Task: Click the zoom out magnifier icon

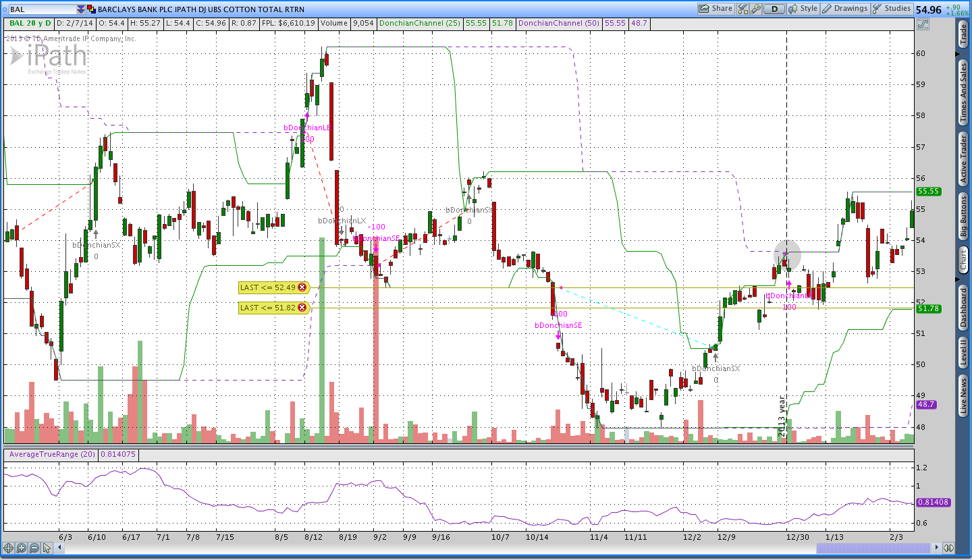Action: [34, 548]
